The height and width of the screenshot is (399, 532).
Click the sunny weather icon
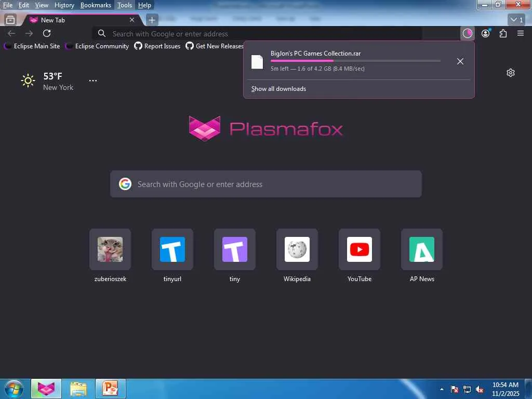tap(28, 81)
